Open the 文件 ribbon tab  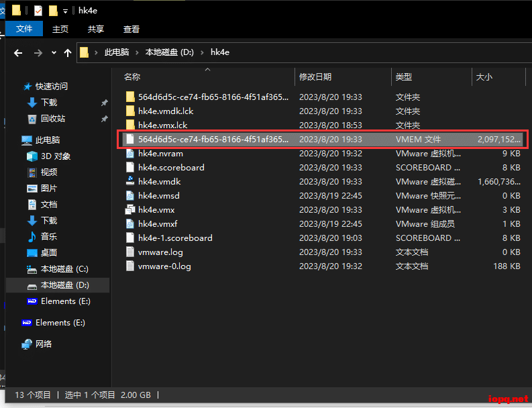coord(24,29)
